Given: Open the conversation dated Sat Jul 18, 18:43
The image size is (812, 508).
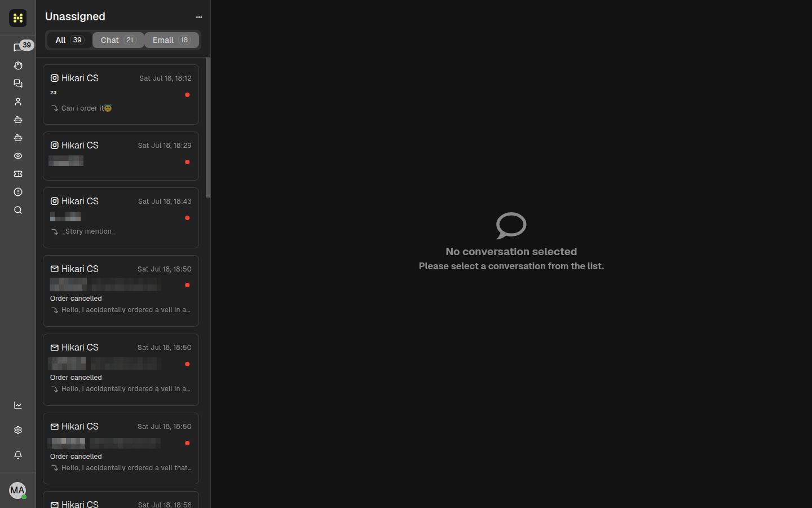Looking at the screenshot, I should (x=121, y=218).
